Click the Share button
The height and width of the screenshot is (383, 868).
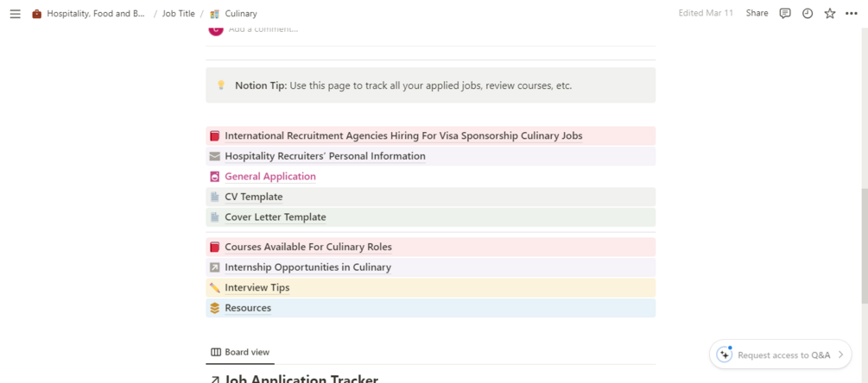click(757, 14)
